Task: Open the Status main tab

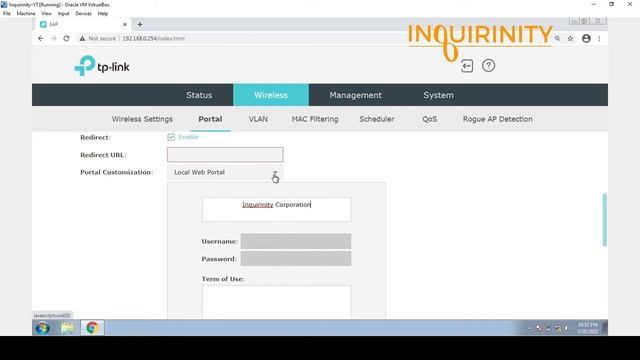Action: click(x=199, y=95)
